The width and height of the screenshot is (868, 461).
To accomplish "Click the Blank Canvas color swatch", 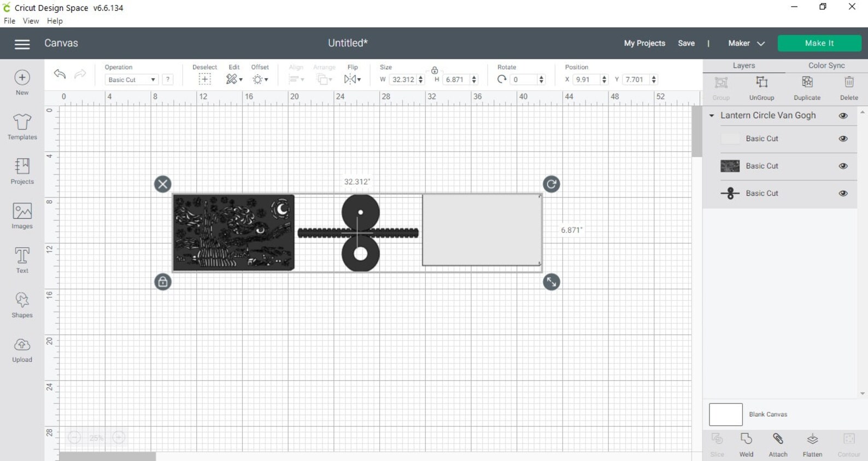I will pos(725,415).
